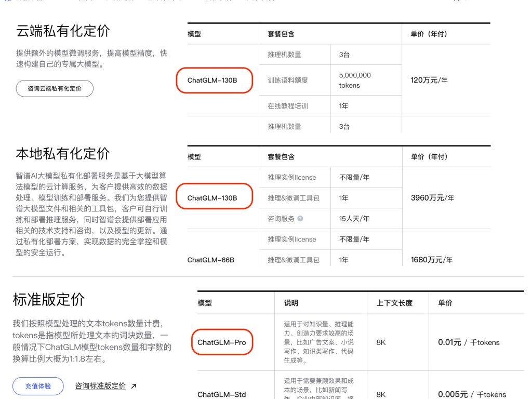Click 推理&微调工具包 in the ChatGLM-66B row
Screen dimensions: 532x399
[x=294, y=260]
